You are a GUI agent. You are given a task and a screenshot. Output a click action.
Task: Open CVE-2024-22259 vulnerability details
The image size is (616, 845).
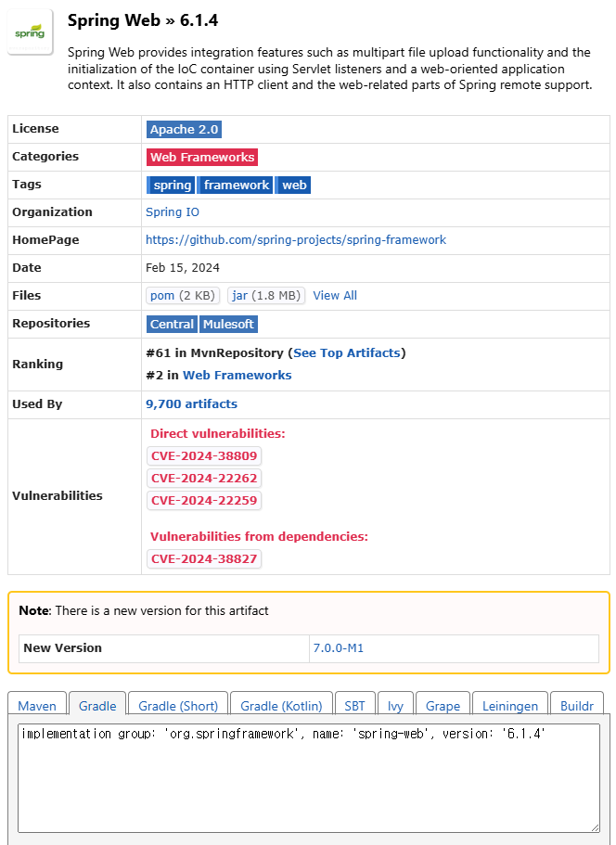click(x=204, y=501)
